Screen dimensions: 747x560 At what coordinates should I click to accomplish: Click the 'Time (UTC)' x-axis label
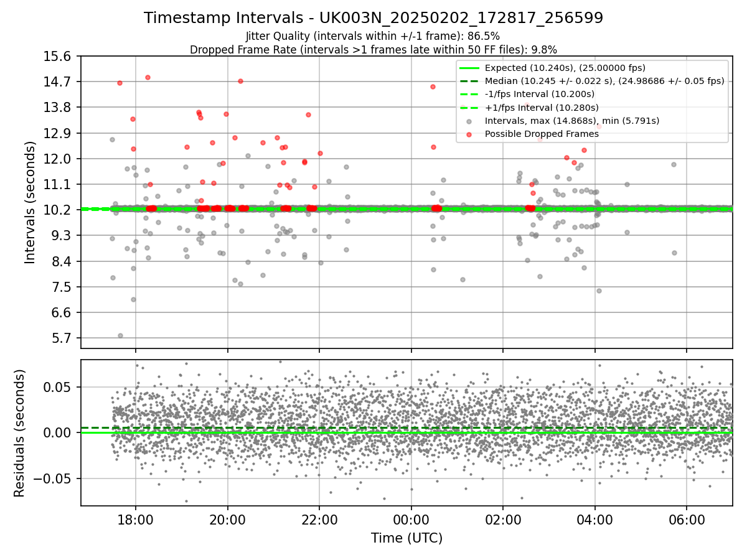[x=406, y=538]
